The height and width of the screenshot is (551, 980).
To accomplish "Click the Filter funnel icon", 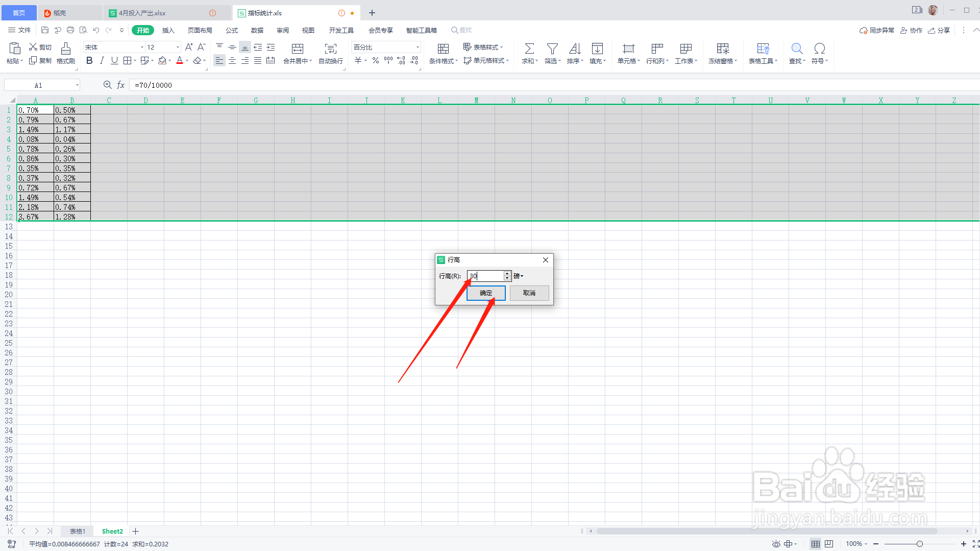I will (552, 49).
